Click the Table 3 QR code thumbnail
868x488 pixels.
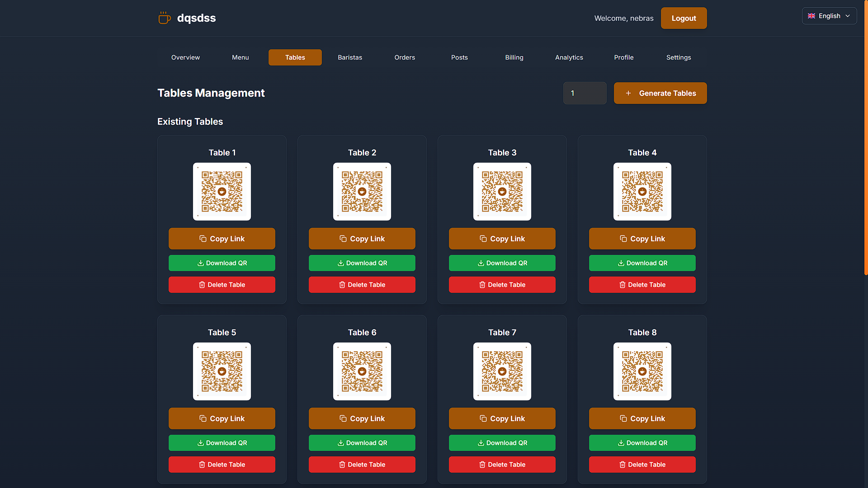pyautogui.click(x=502, y=192)
